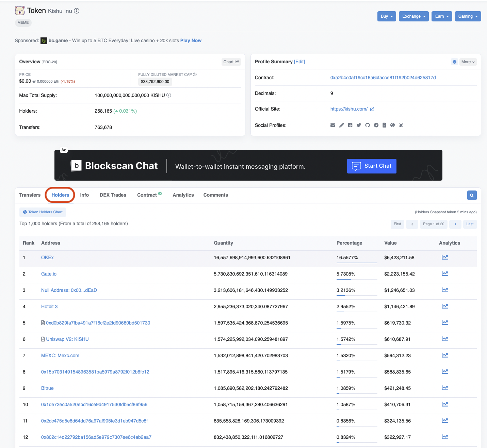Click the info icon next to Kishu Inu

point(77,11)
